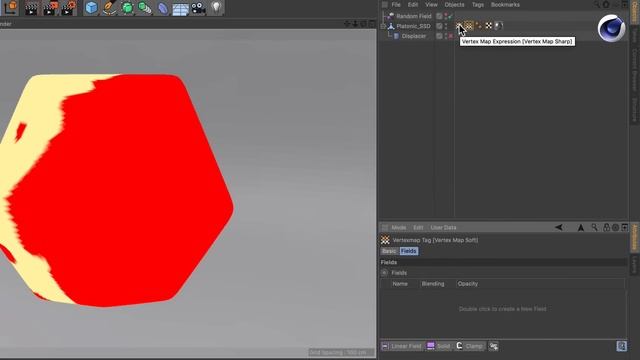The height and width of the screenshot is (360, 640).
Task: Click the viewport move-camera cross icon
Action: (347, 24)
